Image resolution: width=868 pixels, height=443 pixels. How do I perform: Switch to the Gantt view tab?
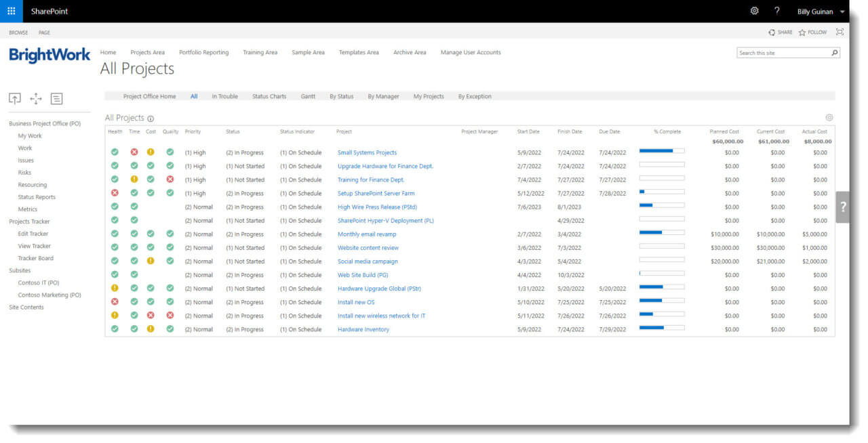point(308,96)
